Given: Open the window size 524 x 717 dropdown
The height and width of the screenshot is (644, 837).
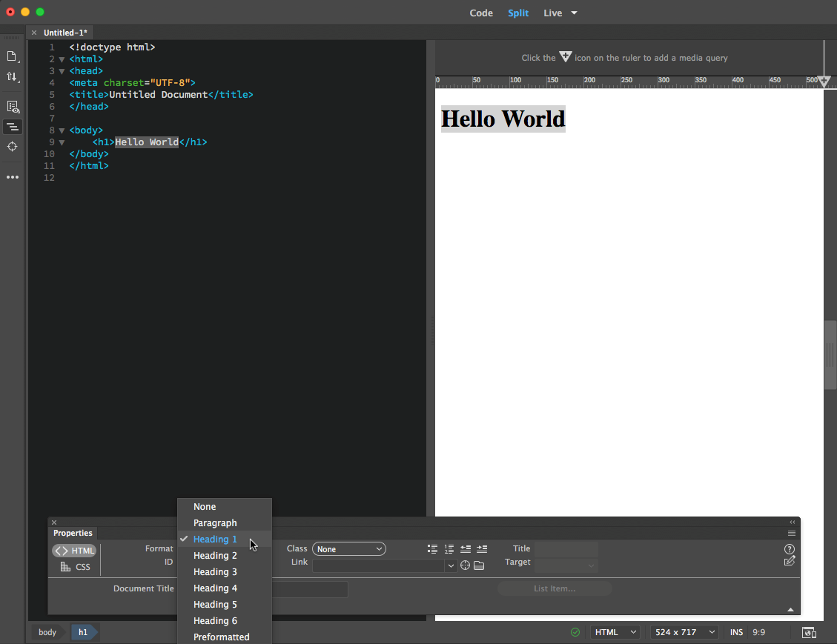Looking at the screenshot, I should (x=685, y=632).
